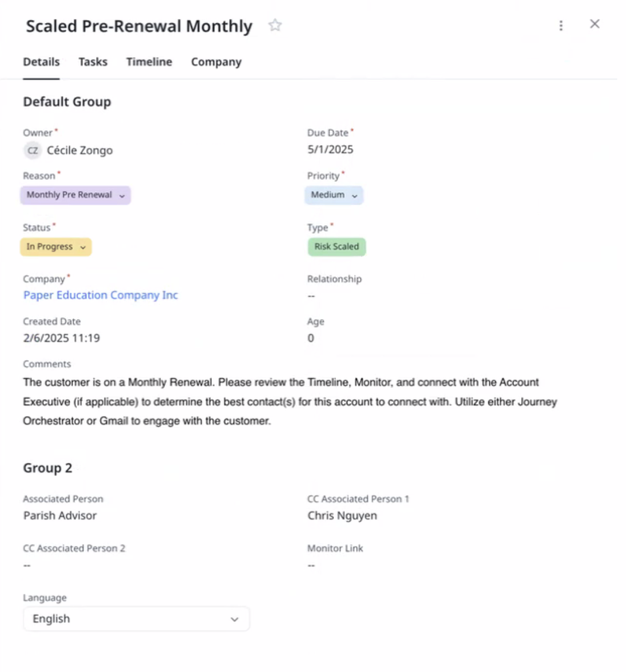The width and height of the screenshot is (626, 672).
Task: Change the Medium priority dropdown
Action: (x=334, y=195)
